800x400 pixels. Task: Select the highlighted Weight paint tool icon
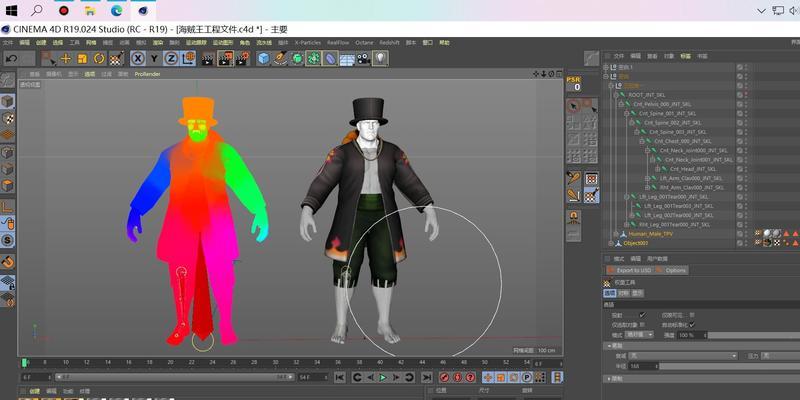pyautogui.click(x=591, y=194)
